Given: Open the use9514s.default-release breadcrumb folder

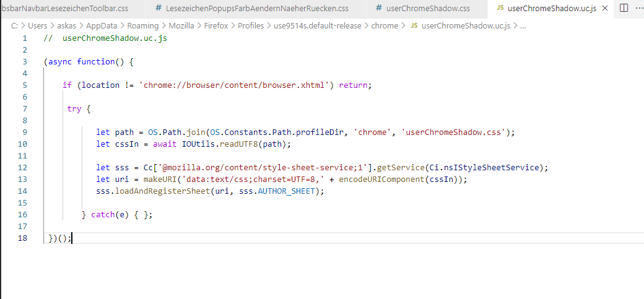Looking at the screenshot, I should tap(318, 26).
